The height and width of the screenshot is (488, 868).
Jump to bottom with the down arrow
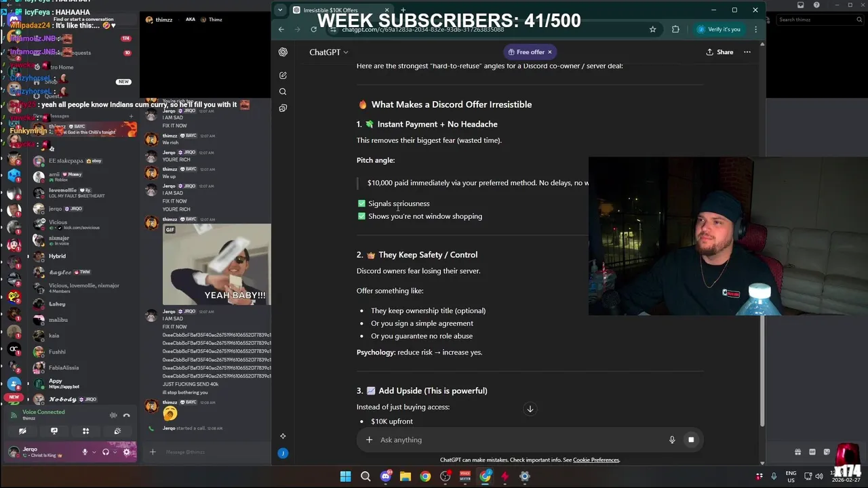click(530, 409)
